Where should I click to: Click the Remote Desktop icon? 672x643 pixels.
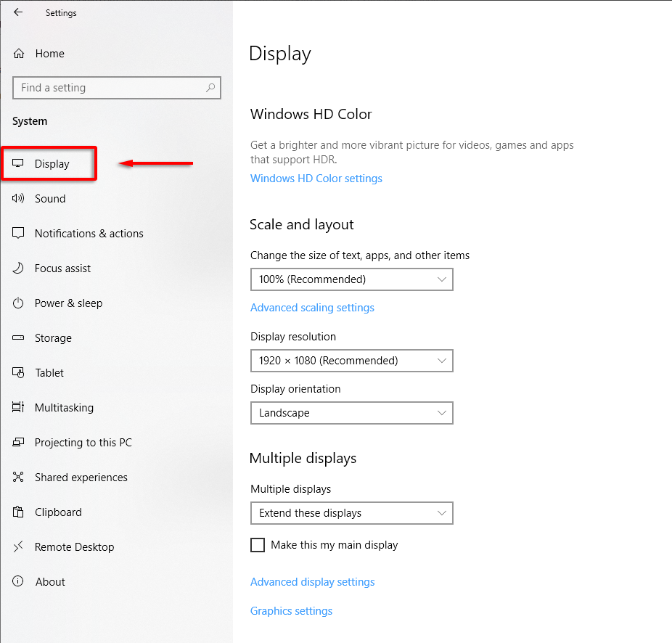19,547
